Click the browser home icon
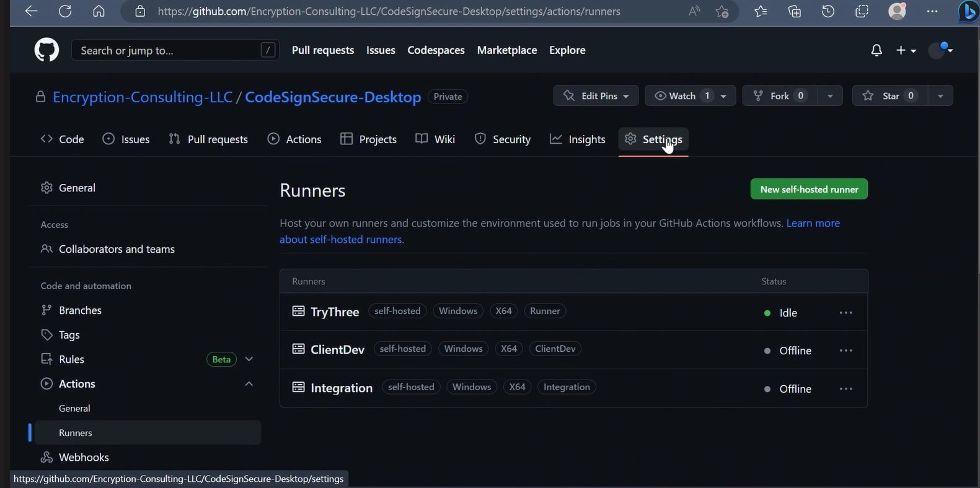The width and height of the screenshot is (980, 488). 99,11
